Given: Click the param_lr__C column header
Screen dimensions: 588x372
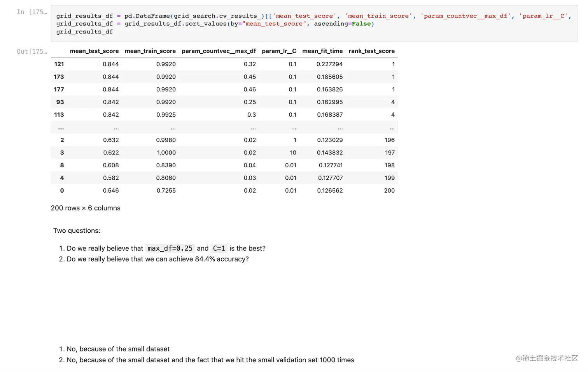Looking at the screenshot, I should (279, 51).
